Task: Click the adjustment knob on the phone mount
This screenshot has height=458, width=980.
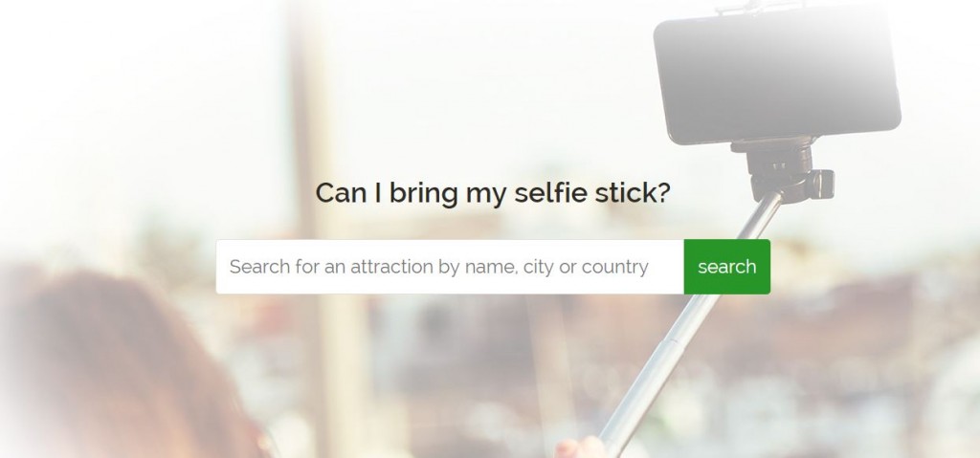Action: [x=820, y=184]
